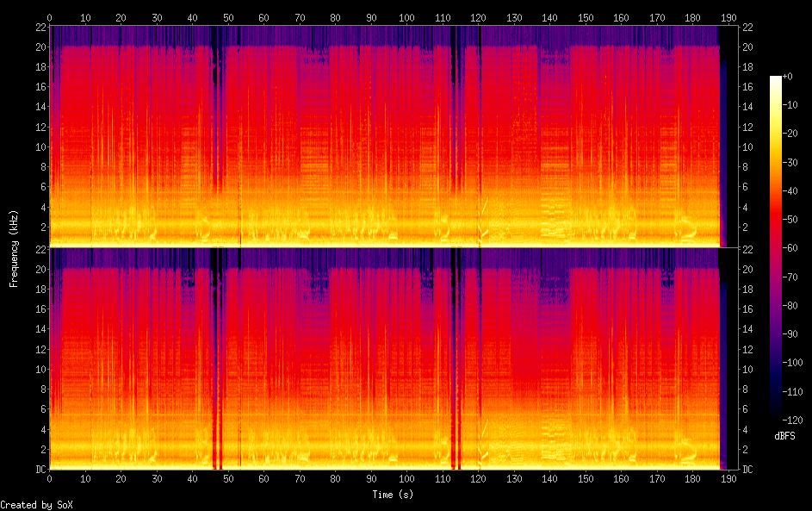Click the "Created by SoX" text

click(x=31, y=505)
